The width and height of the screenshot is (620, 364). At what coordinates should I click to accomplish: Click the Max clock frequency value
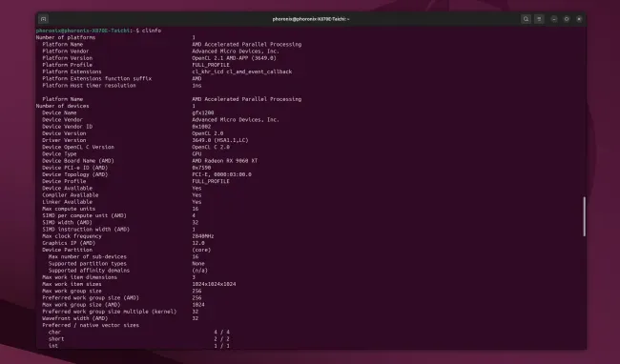pyautogui.click(x=203, y=236)
